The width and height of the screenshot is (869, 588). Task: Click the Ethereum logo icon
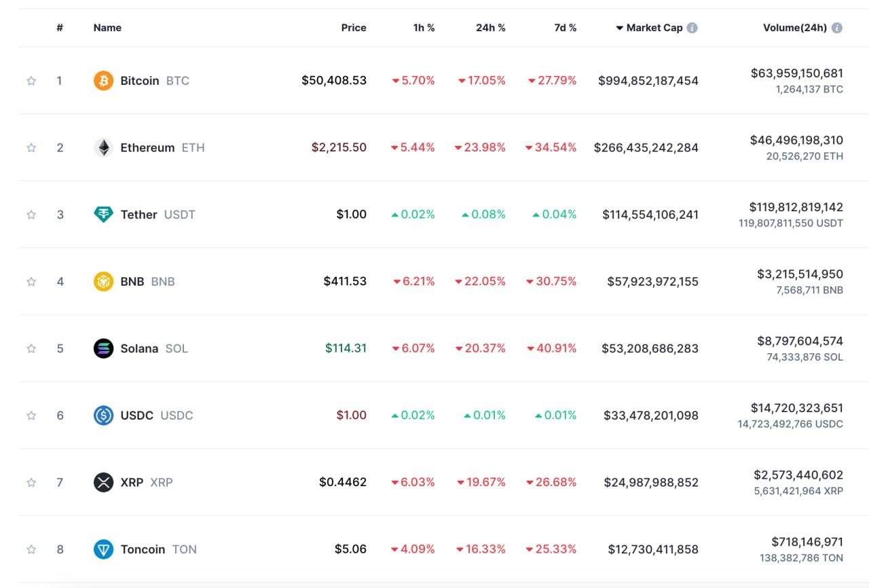pos(103,147)
